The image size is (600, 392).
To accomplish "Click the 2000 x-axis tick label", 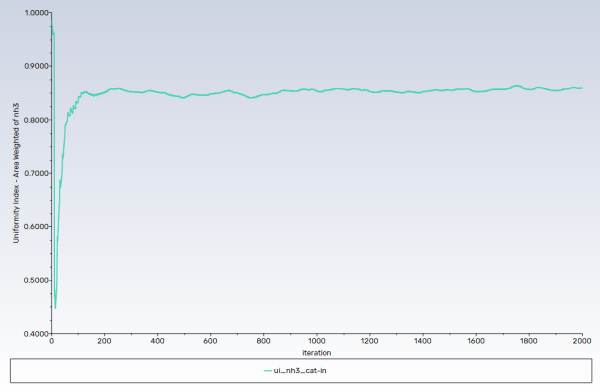I will [x=582, y=341].
